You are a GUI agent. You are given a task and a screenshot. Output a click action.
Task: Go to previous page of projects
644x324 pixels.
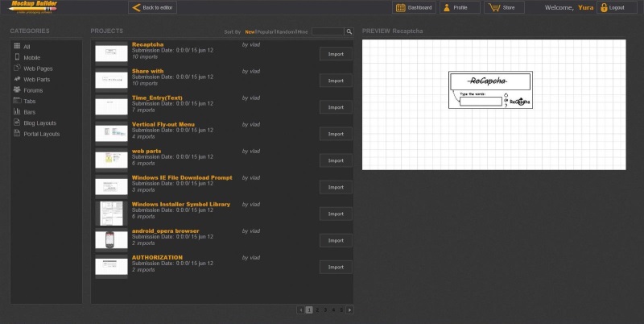click(x=300, y=310)
